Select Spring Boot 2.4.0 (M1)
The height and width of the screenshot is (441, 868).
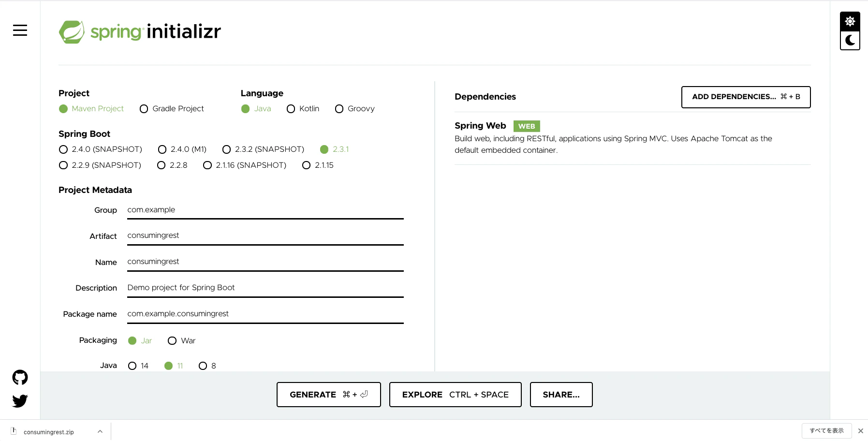pos(182,149)
